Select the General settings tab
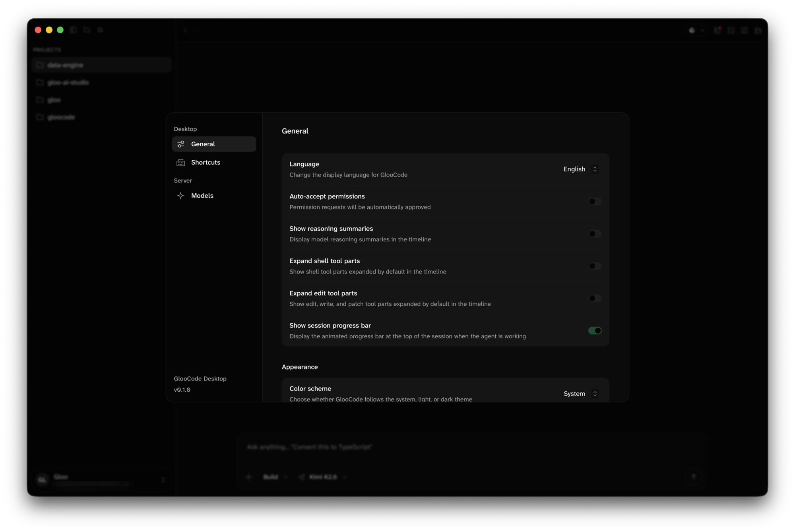The width and height of the screenshot is (795, 532). (214, 144)
